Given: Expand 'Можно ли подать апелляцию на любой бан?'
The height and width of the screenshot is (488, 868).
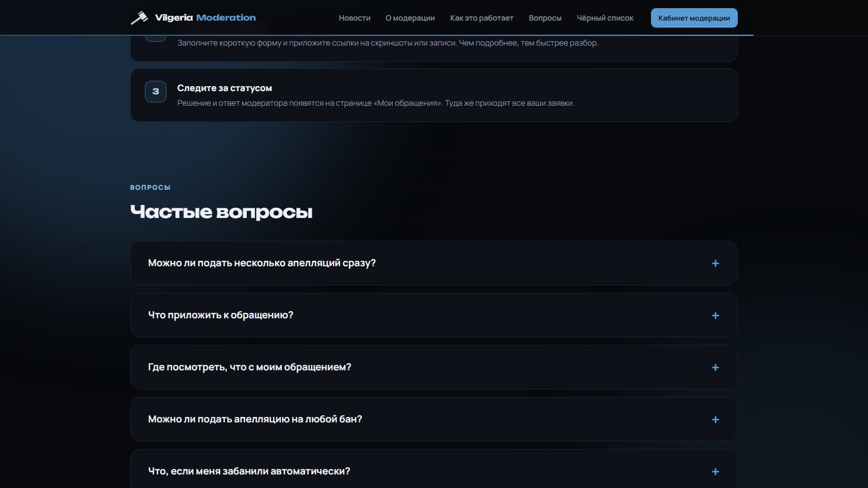Looking at the screenshot, I should coord(433,419).
